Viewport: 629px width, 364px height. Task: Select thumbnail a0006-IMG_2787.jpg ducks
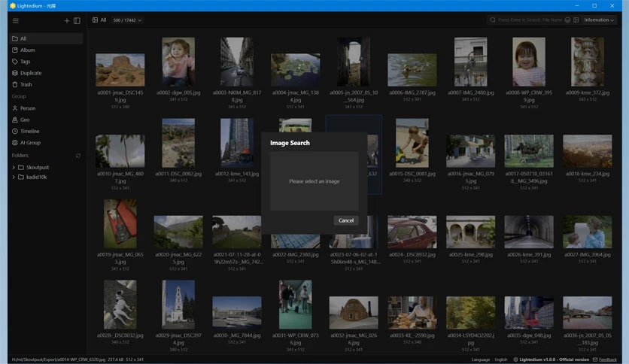click(x=412, y=70)
